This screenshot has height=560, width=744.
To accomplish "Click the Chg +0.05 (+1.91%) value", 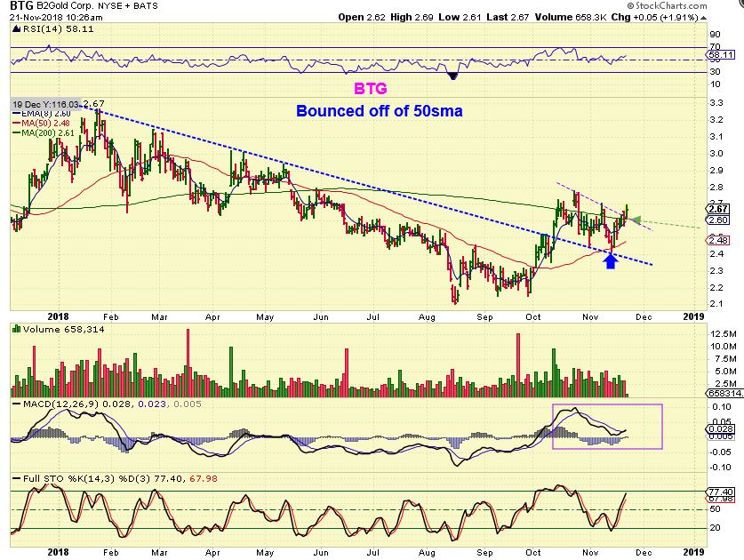I will tap(655, 18).
